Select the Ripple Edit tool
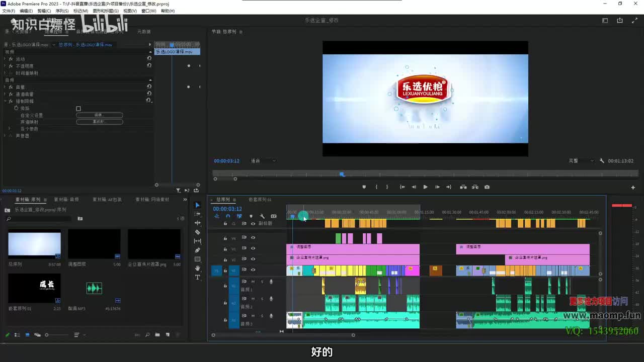Viewport: 644px width, 362px height. [x=197, y=223]
